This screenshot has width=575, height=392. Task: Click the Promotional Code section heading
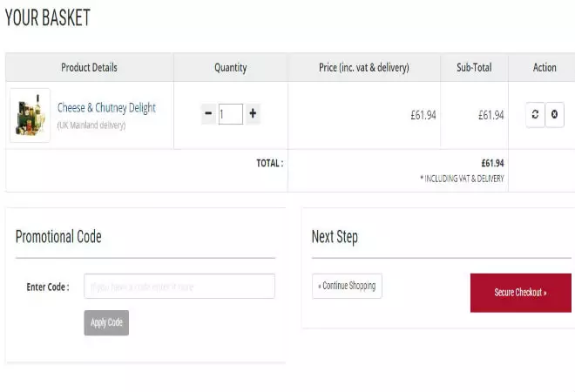[58, 237]
